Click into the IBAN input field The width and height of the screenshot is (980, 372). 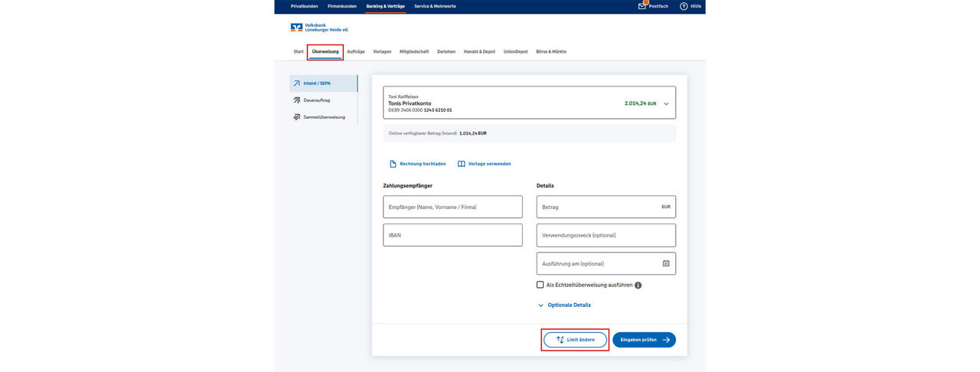tap(452, 235)
